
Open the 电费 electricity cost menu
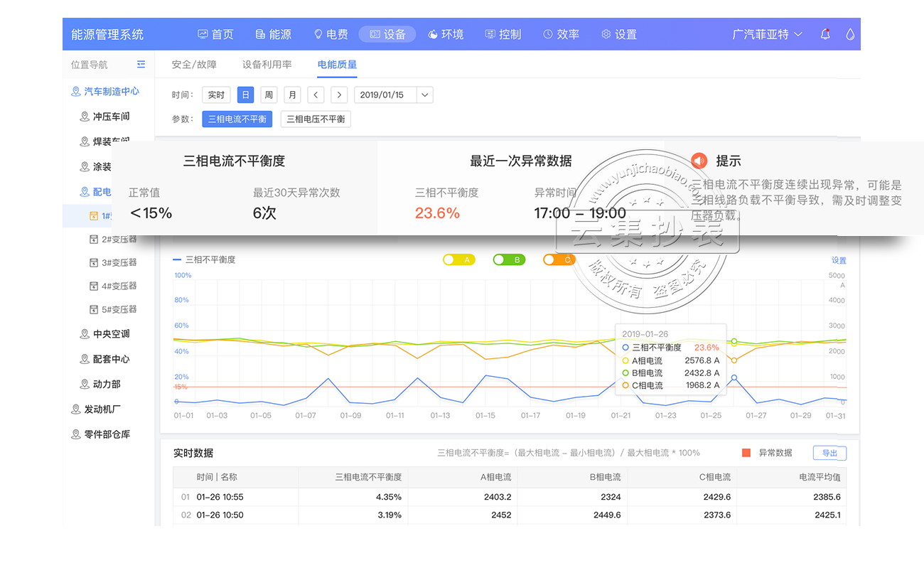pyautogui.click(x=331, y=34)
